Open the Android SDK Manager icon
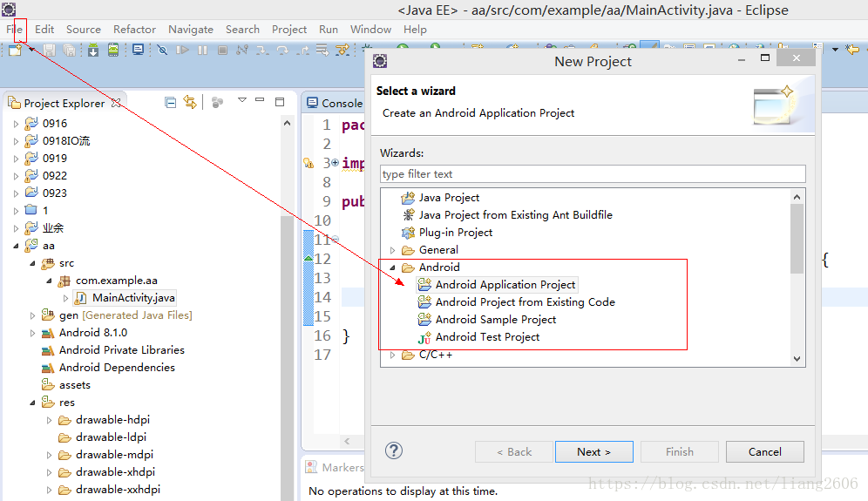This screenshot has width=868, height=501. pyautogui.click(x=93, y=51)
